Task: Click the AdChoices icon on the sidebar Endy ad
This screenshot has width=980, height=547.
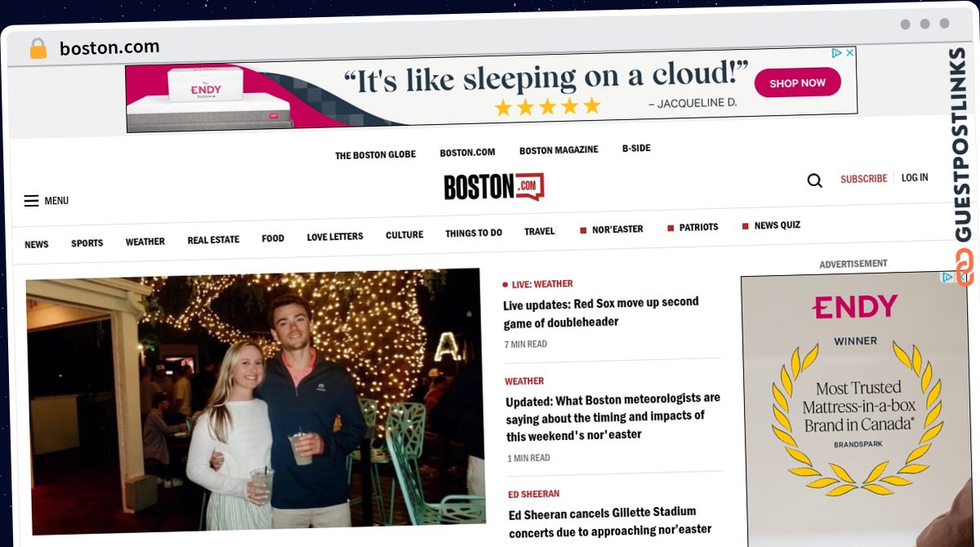Action: tap(948, 278)
